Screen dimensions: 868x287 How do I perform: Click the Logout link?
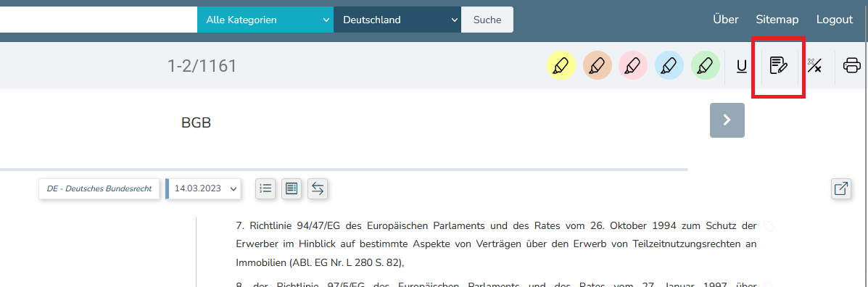tap(834, 20)
